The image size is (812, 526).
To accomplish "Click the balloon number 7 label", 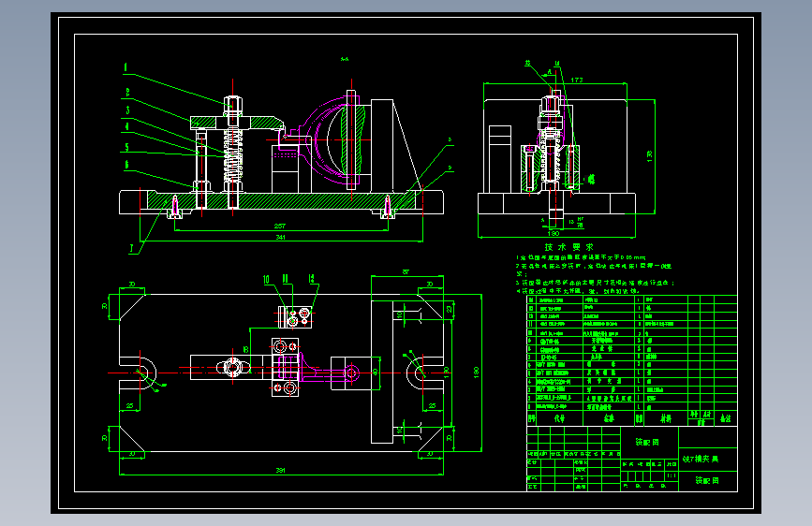I will click(x=131, y=249).
